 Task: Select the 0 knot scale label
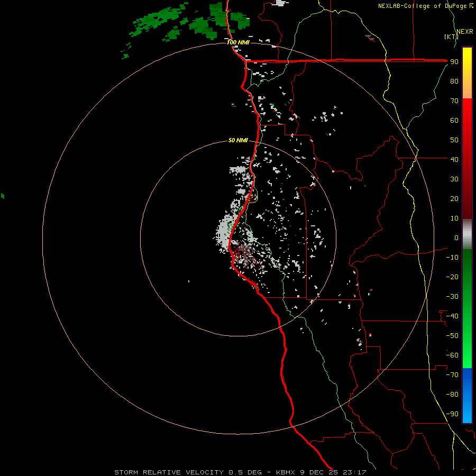[456, 237]
